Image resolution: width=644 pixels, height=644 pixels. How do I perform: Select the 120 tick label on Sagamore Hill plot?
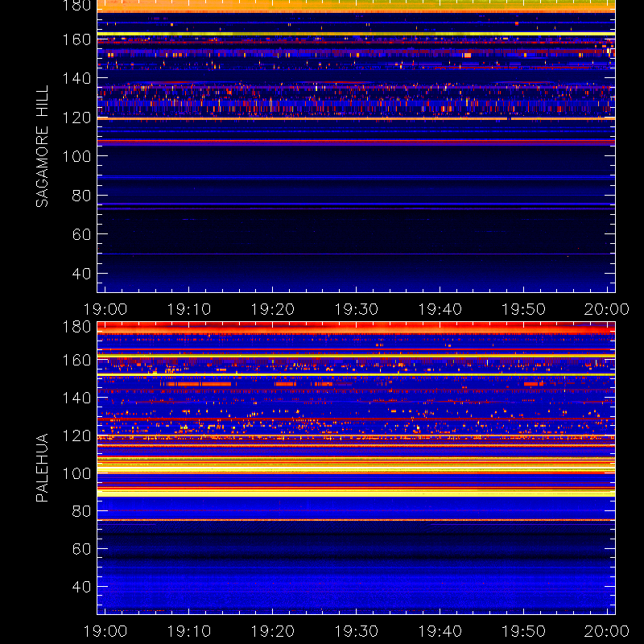click(x=76, y=118)
